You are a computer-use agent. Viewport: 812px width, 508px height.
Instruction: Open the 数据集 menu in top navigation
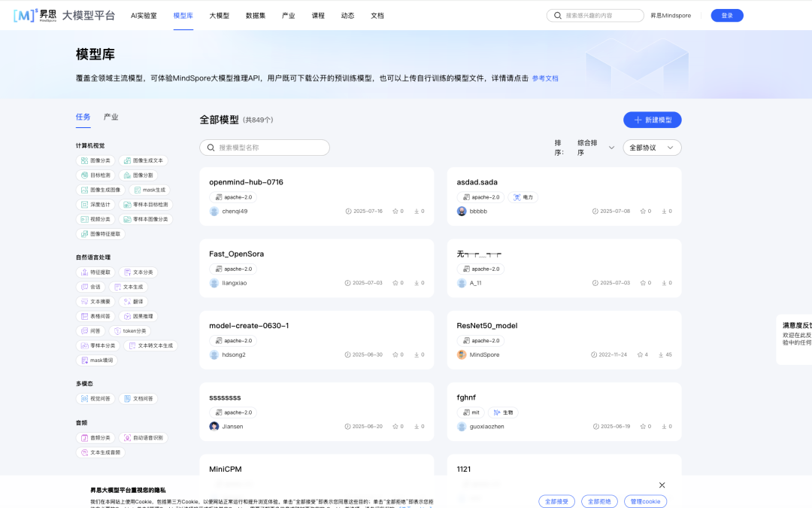pos(251,14)
